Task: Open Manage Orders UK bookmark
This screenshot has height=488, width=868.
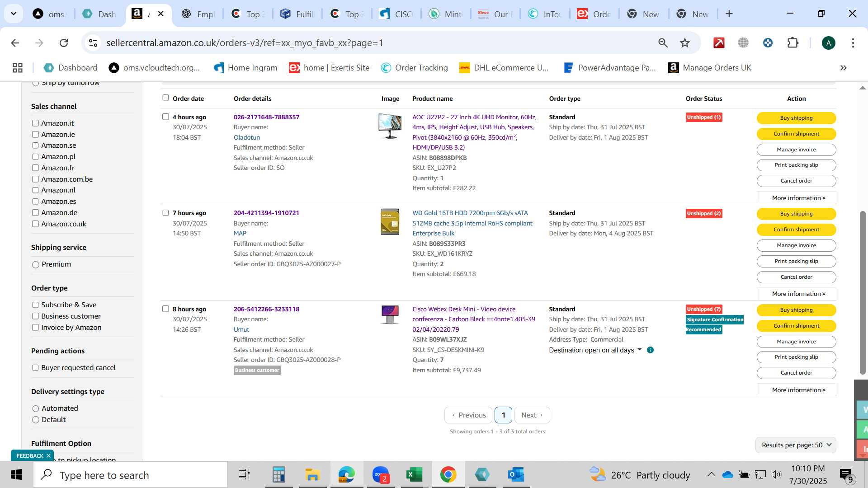Action: click(x=709, y=68)
